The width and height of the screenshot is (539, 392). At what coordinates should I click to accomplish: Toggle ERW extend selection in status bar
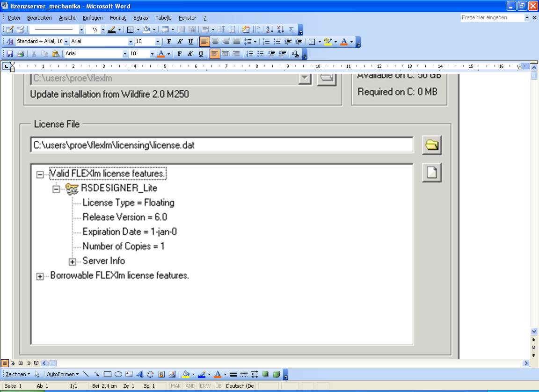(205, 386)
